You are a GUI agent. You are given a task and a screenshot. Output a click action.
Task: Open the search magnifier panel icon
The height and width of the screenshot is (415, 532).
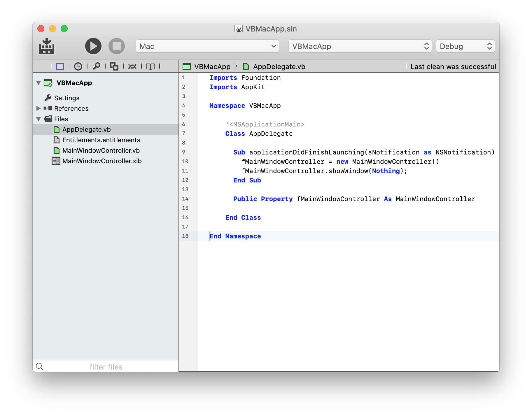96,66
